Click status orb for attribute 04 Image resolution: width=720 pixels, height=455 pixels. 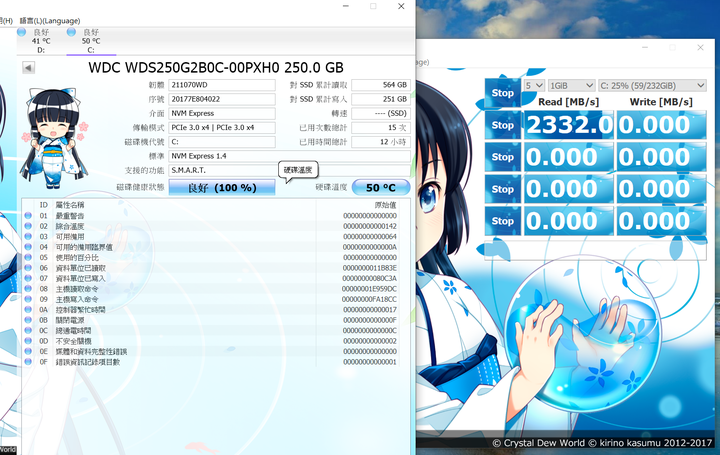(x=28, y=247)
